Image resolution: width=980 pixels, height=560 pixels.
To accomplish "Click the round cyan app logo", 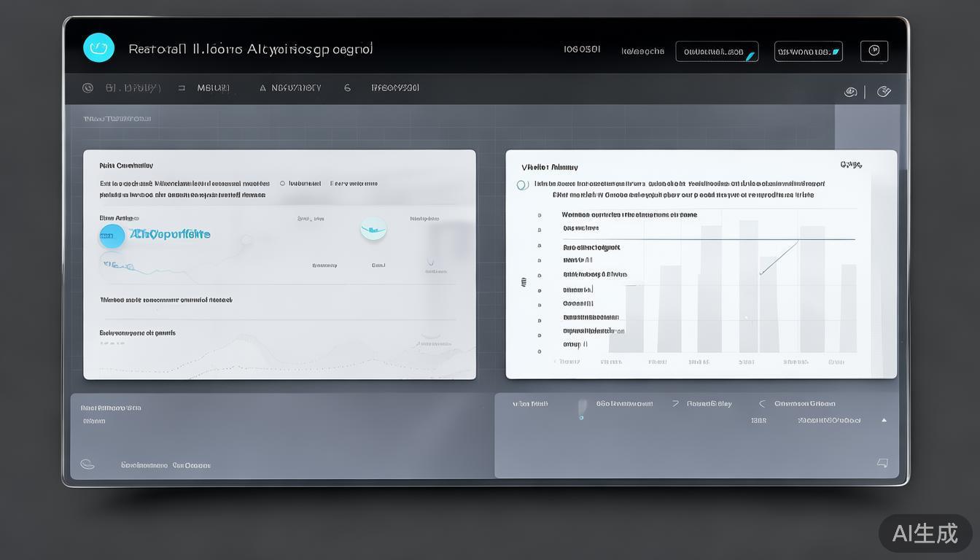I will (x=99, y=48).
